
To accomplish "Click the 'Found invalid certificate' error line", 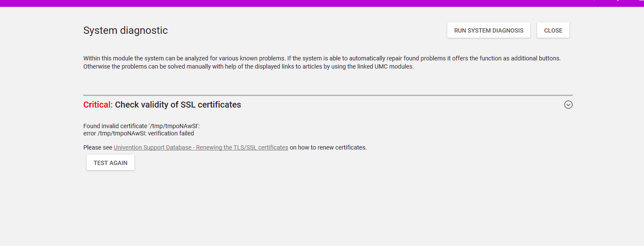I will [x=142, y=126].
